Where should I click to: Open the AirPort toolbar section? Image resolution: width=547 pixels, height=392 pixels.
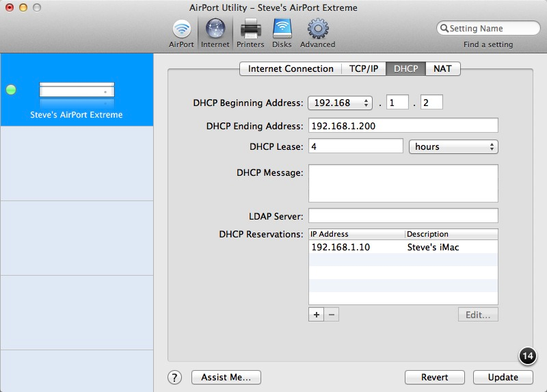(x=181, y=34)
